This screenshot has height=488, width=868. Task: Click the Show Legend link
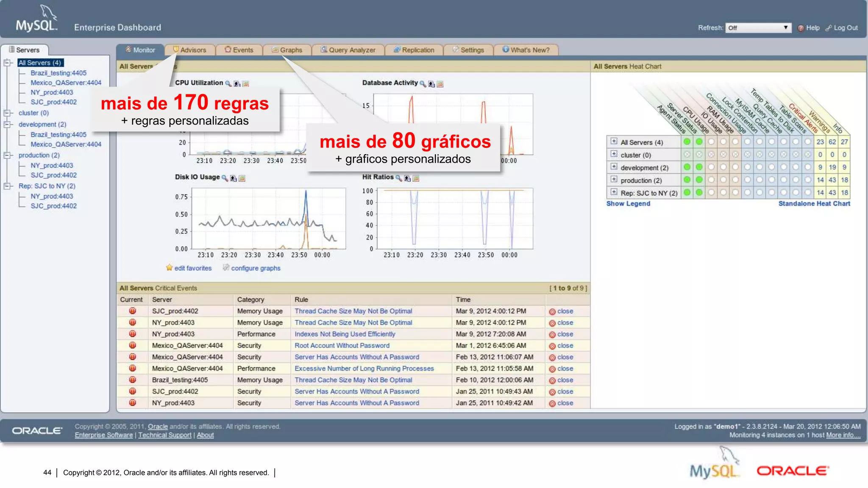coord(628,203)
